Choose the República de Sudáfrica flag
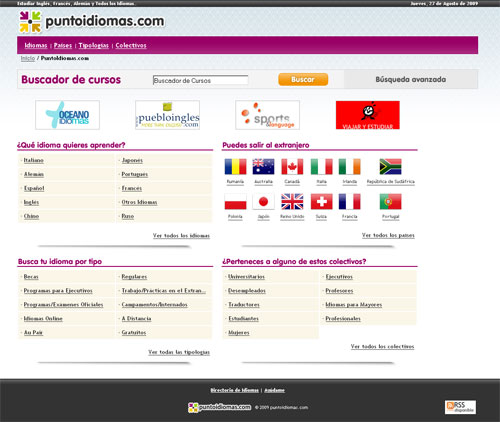The image size is (500, 422). [390, 167]
